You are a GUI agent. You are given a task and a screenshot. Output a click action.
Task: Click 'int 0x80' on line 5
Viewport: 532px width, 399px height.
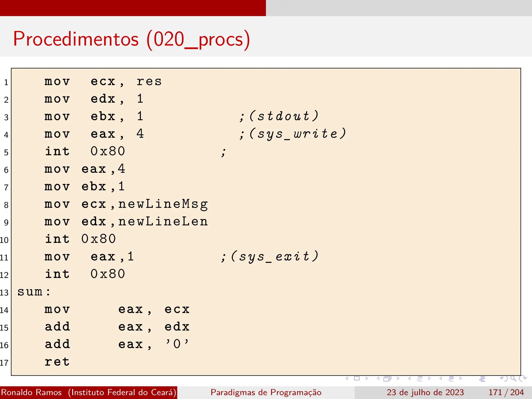85,151
